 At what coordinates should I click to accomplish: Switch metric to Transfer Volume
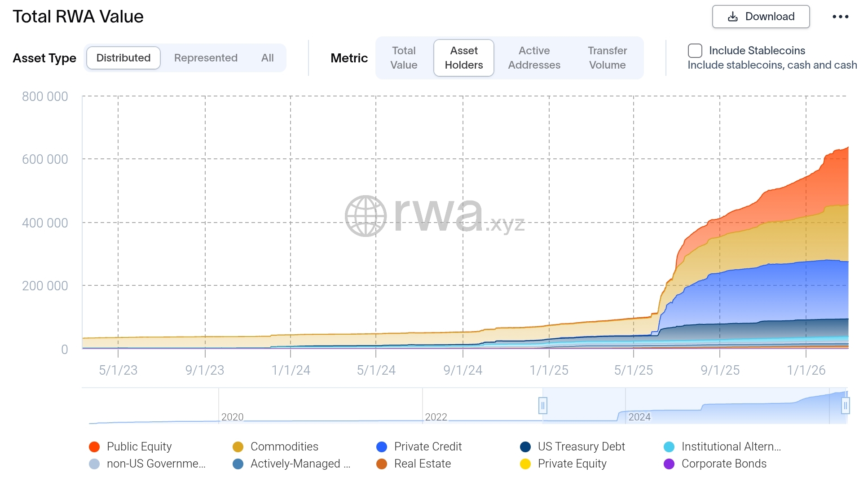pos(607,58)
